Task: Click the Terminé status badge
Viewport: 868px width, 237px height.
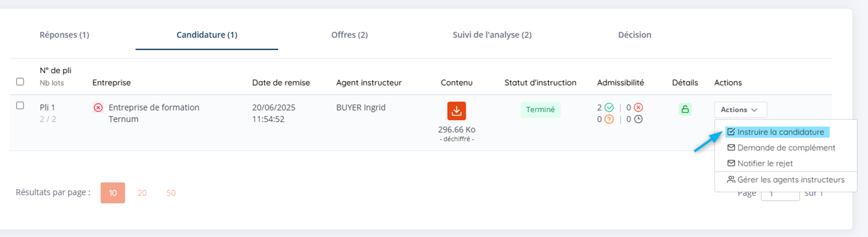Action: pyautogui.click(x=540, y=109)
